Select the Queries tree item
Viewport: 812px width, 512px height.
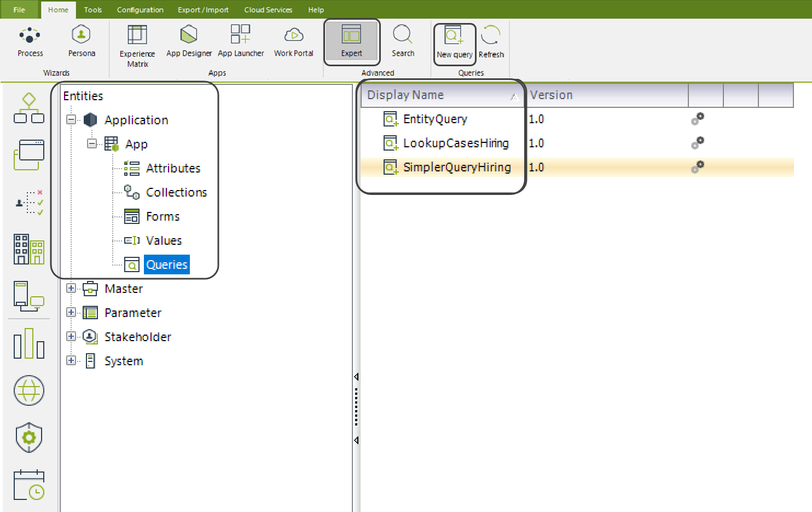click(167, 264)
